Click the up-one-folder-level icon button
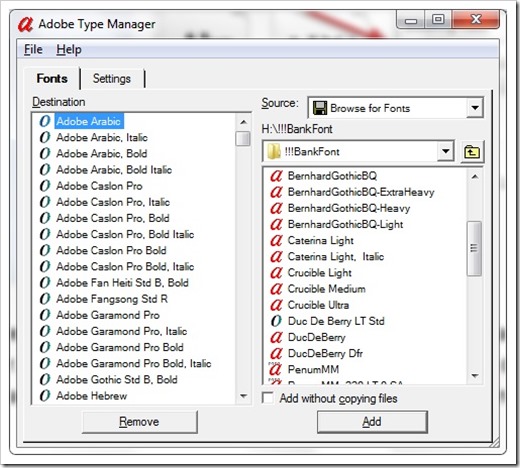520x468 pixels. pyautogui.click(x=472, y=152)
